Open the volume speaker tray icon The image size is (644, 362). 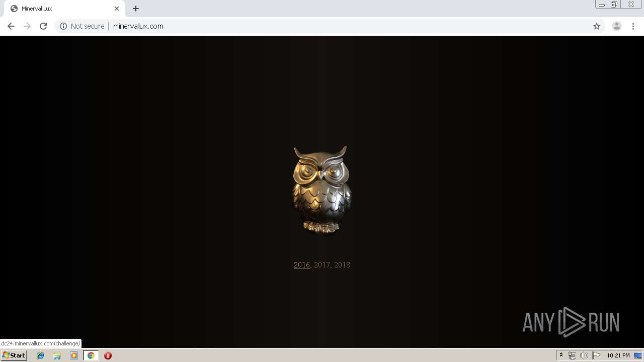(584, 355)
